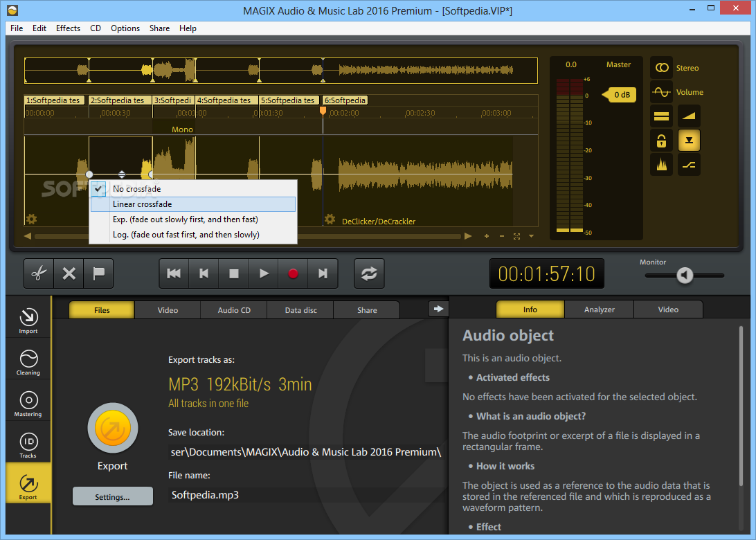The width and height of the screenshot is (756, 540).
Task: Open the Mastering section
Action: tap(28, 404)
